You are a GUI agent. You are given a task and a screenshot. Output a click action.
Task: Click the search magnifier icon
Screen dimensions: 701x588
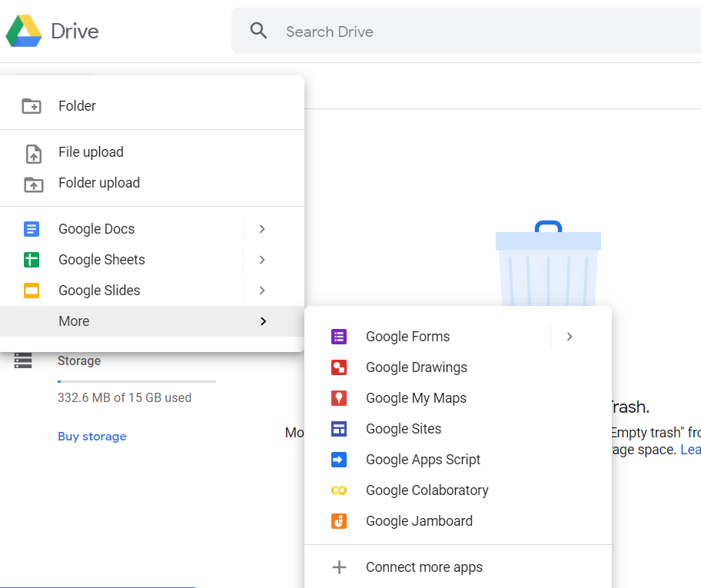coord(258,31)
